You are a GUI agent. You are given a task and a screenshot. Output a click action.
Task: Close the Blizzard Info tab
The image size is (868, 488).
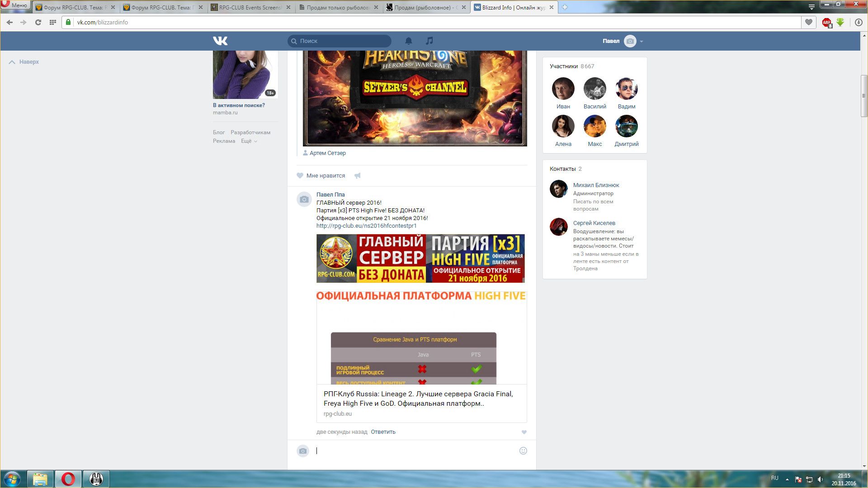click(551, 7)
